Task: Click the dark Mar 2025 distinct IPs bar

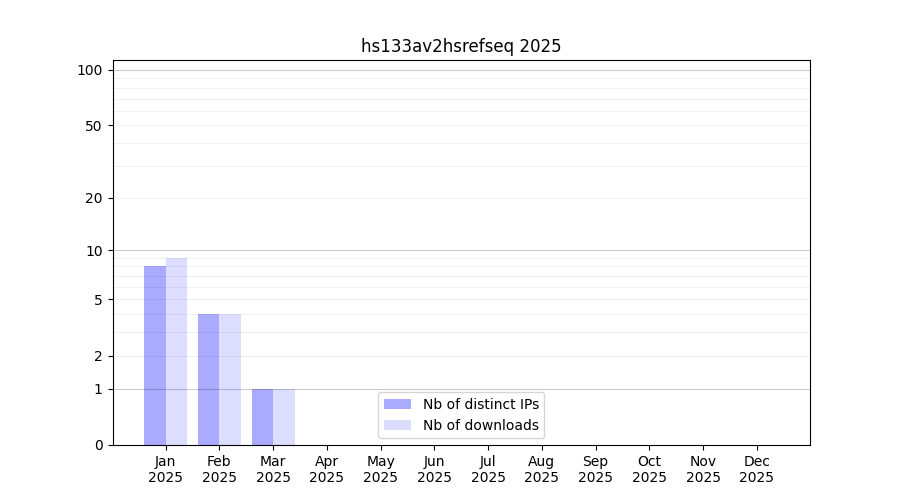Action: tap(262, 416)
